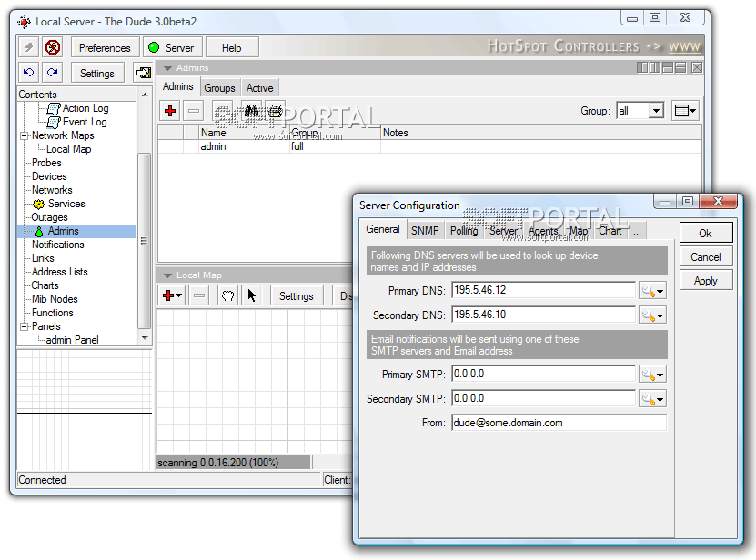
Task: Select the arrow pointer tool in Local Map
Action: 252,295
